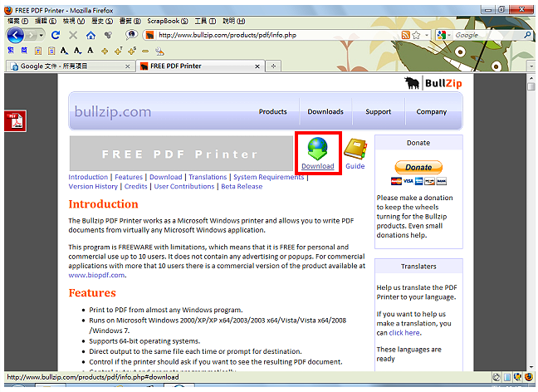Click the Google search input field
The height and width of the screenshot is (392, 538).
pyautogui.click(x=488, y=35)
